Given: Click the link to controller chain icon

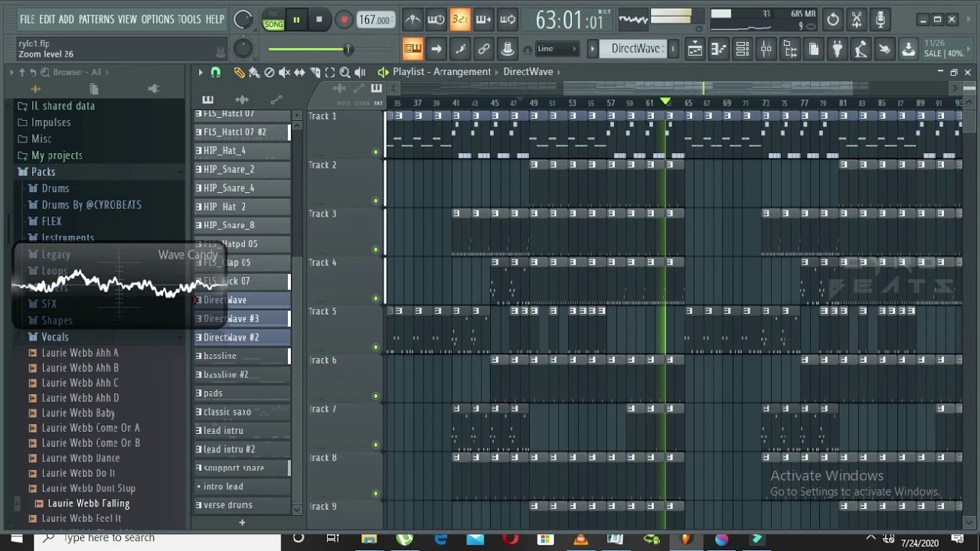Looking at the screenshot, I should click(x=484, y=50).
